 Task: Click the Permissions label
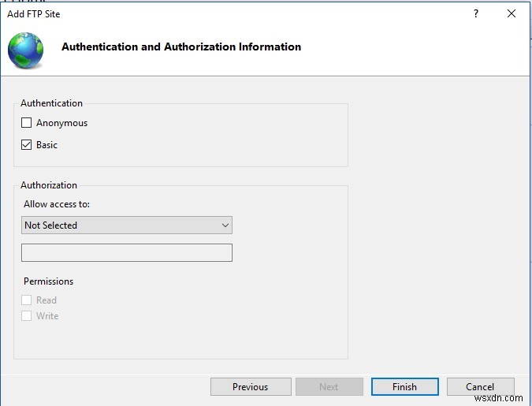pos(49,281)
